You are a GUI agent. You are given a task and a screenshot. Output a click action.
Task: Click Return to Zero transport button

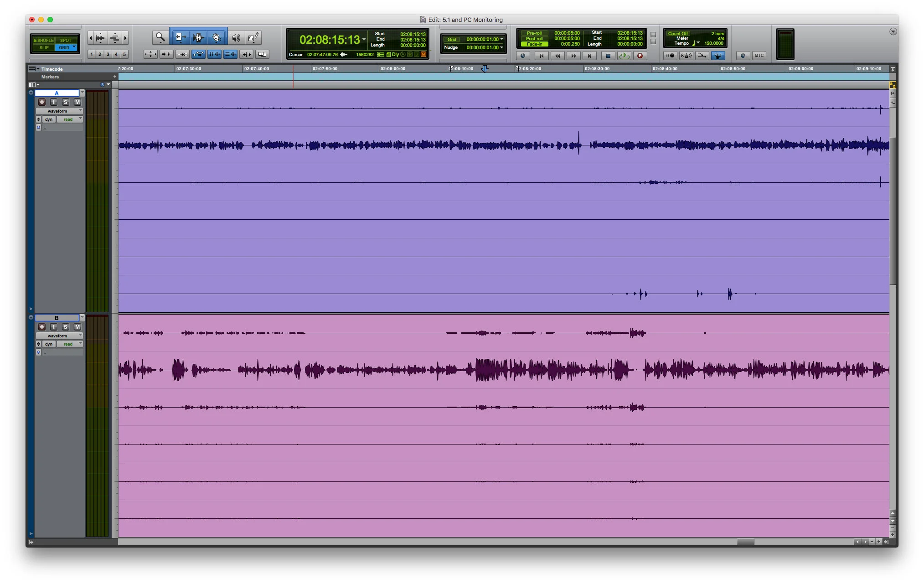click(x=541, y=56)
